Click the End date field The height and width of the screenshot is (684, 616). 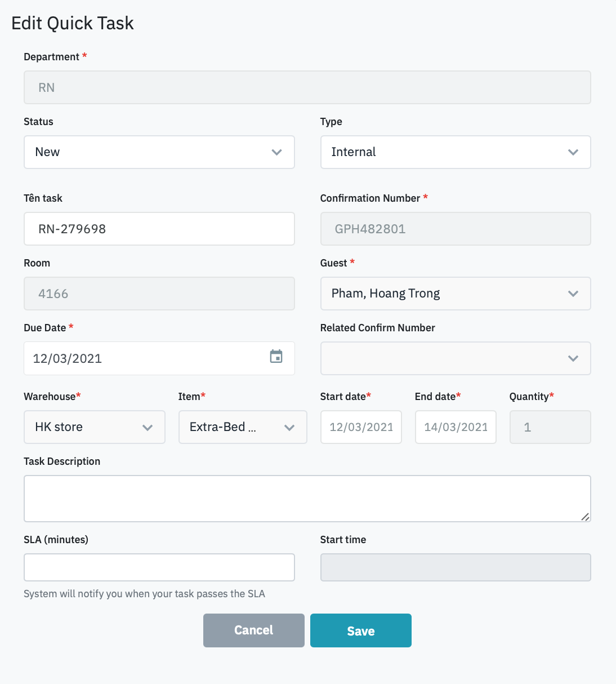pos(456,427)
